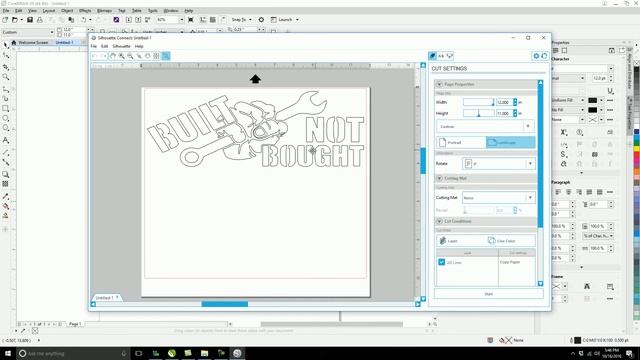Select the CorelDRAW Text tool

coord(6,140)
